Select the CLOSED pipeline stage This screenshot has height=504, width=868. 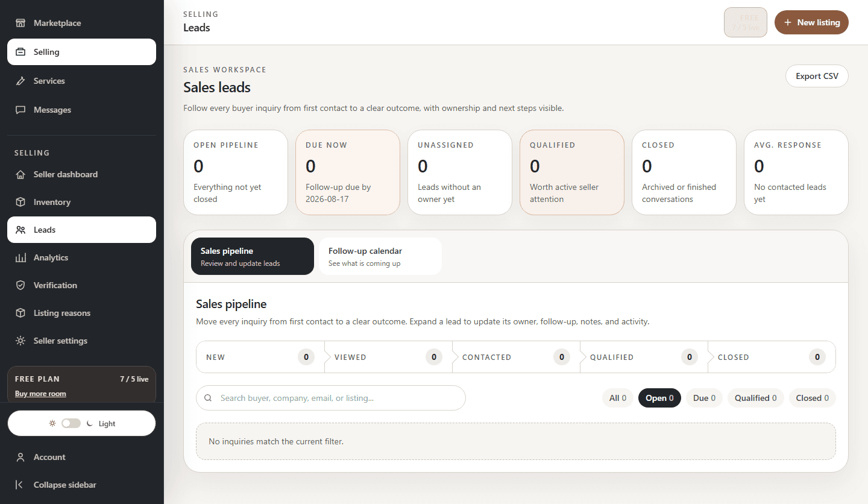point(772,357)
